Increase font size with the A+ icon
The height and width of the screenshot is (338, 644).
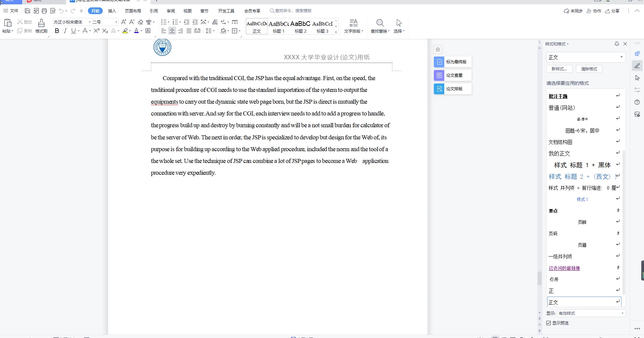(x=124, y=22)
